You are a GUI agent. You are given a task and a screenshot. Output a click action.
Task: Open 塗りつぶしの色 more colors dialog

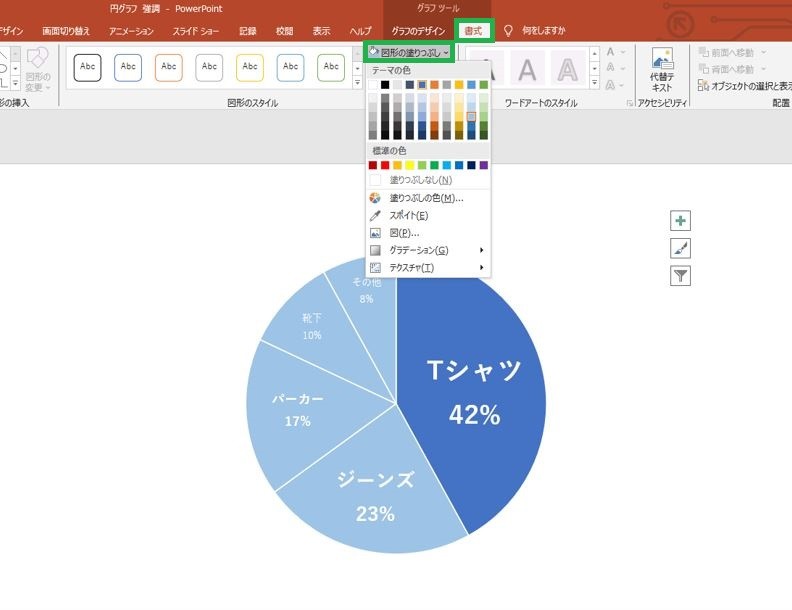[428, 198]
